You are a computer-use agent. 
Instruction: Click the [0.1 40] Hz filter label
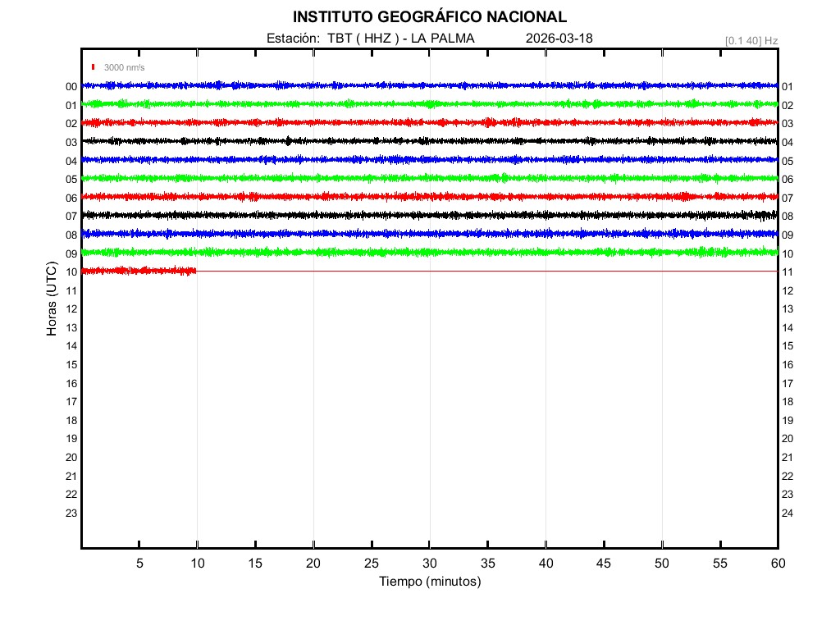coord(751,40)
